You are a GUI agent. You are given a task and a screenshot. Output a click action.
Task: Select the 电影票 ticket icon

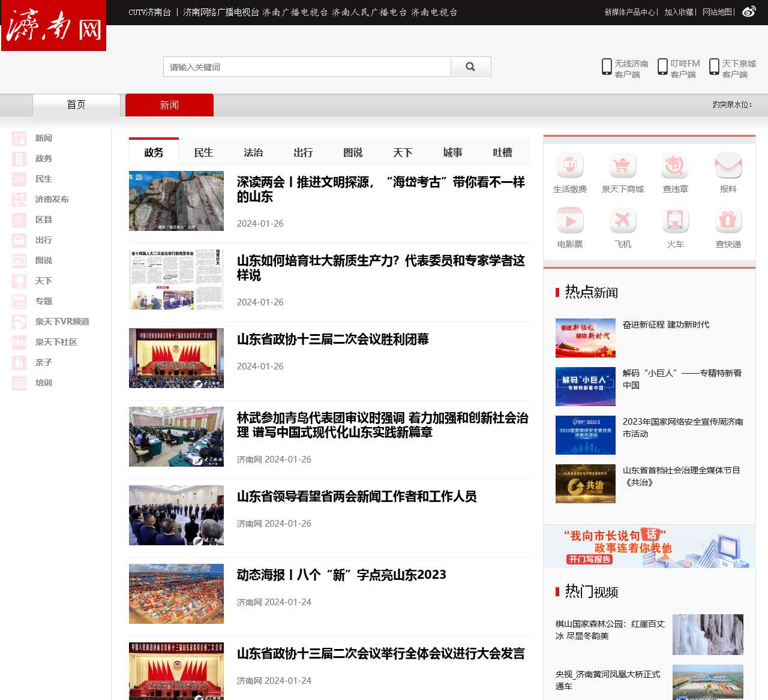point(569,221)
